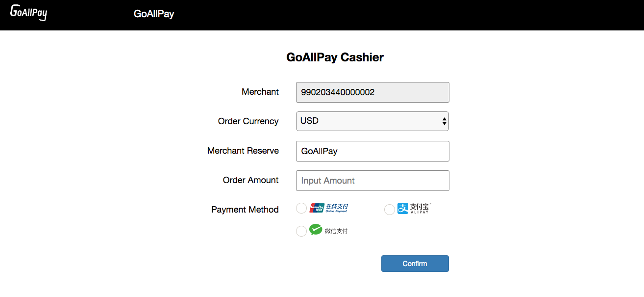Screen dimensions: 644x297
Task: Click the Payment Method label
Action: click(245, 210)
